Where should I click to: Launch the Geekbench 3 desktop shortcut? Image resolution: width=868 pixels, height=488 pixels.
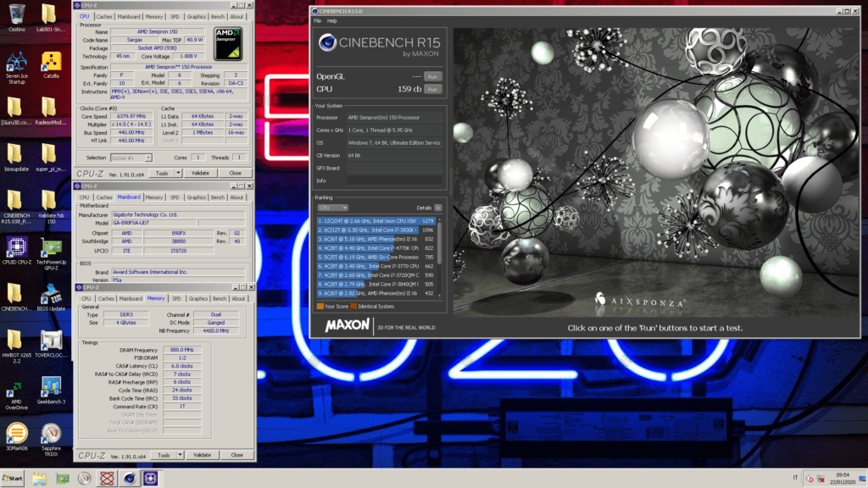point(51,391)
